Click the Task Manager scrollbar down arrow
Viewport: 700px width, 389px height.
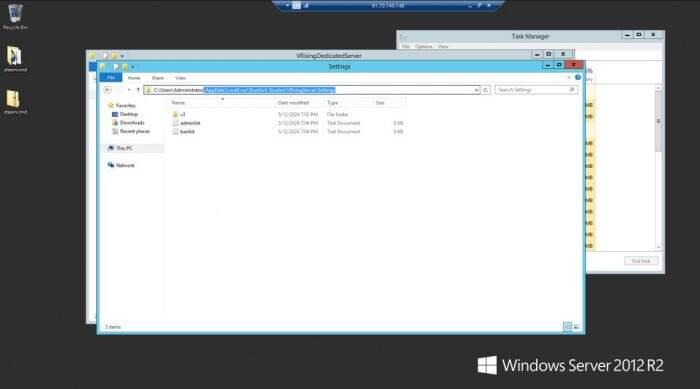(658, 247)
